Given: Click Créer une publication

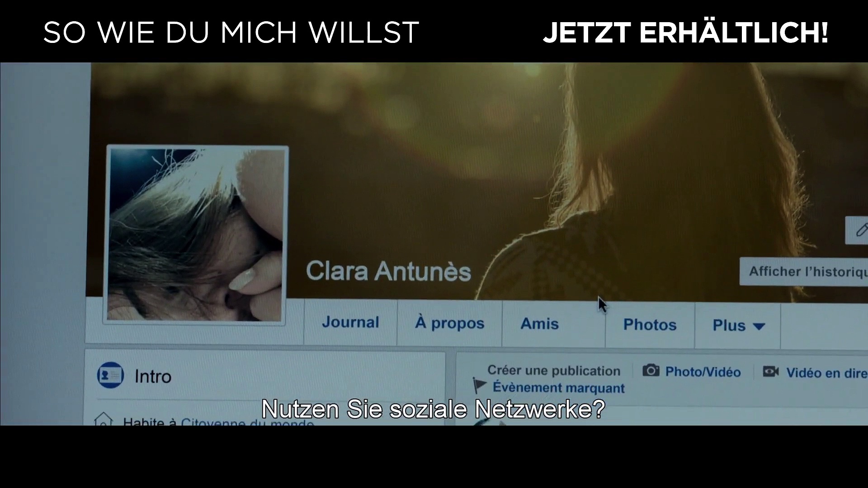Looking at the screenshot, I should 553,371.
